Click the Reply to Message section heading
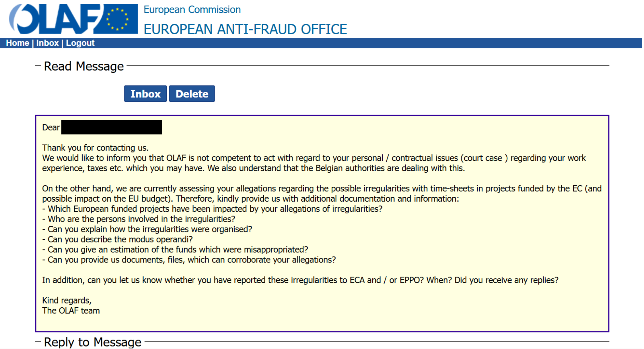 tap(93, 342)
